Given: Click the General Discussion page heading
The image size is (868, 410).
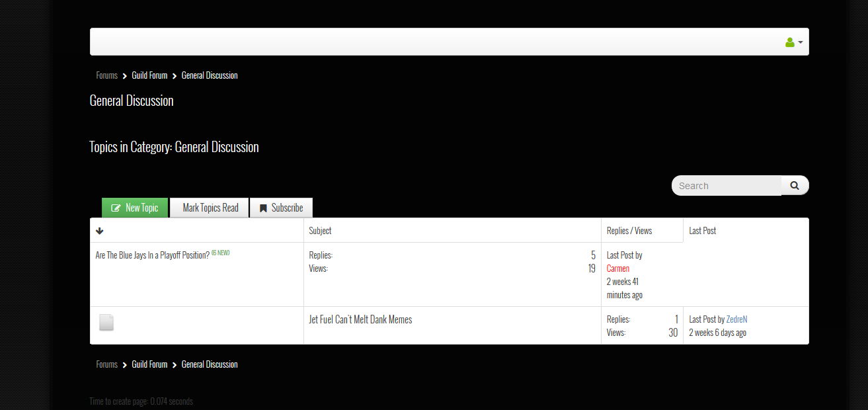Looking at the screenshot, I should pos(132,101).
